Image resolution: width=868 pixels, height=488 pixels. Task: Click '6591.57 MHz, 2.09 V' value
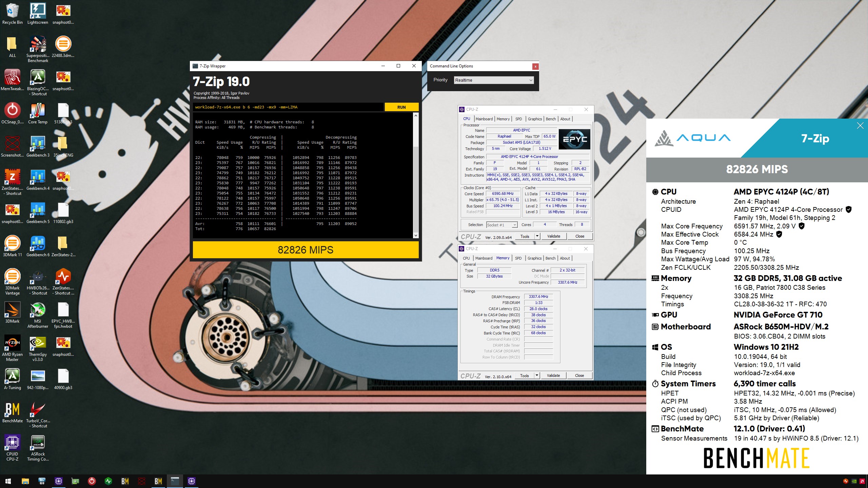coord(765,226)
